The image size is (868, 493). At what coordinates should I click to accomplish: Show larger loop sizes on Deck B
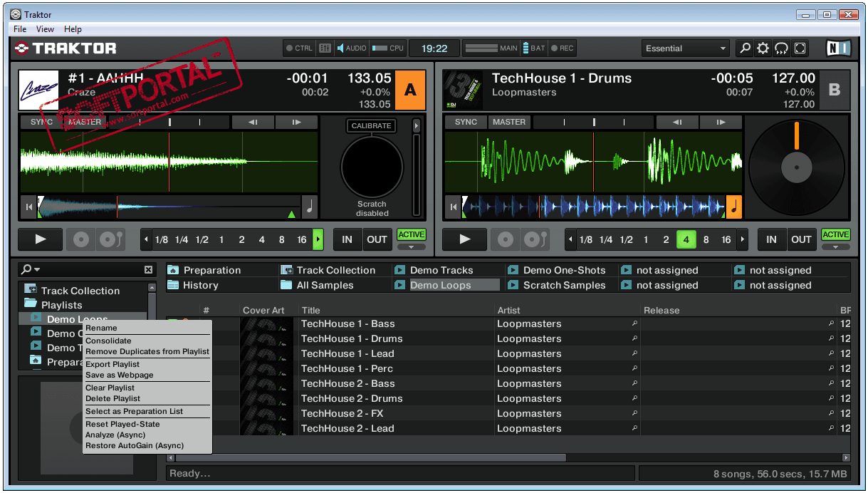(743, 239)
